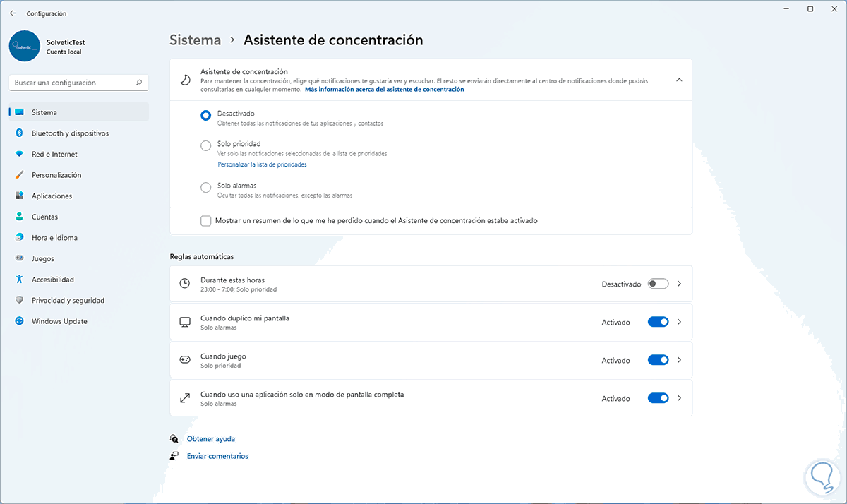Disable the Cuando juego toggle

point(658,360)
